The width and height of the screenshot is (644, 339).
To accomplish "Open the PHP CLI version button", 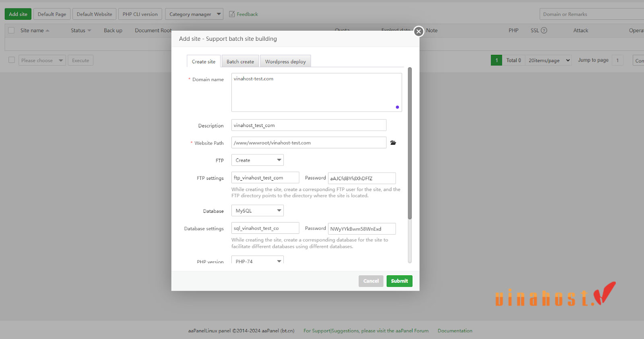I will [140, 14].
